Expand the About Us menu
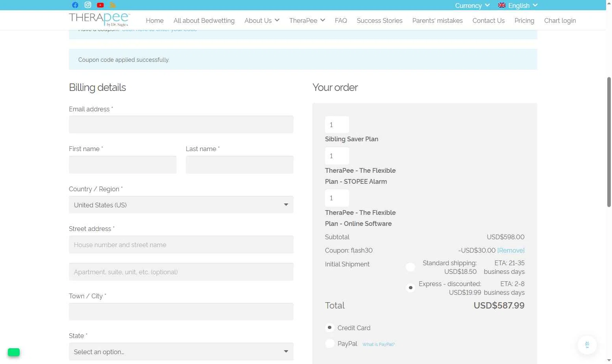 tap(262, 20)
